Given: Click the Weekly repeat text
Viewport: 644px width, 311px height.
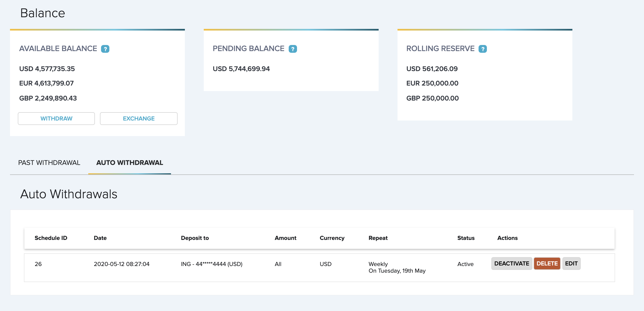Looking at the screenshot, I should coord(378,264).
